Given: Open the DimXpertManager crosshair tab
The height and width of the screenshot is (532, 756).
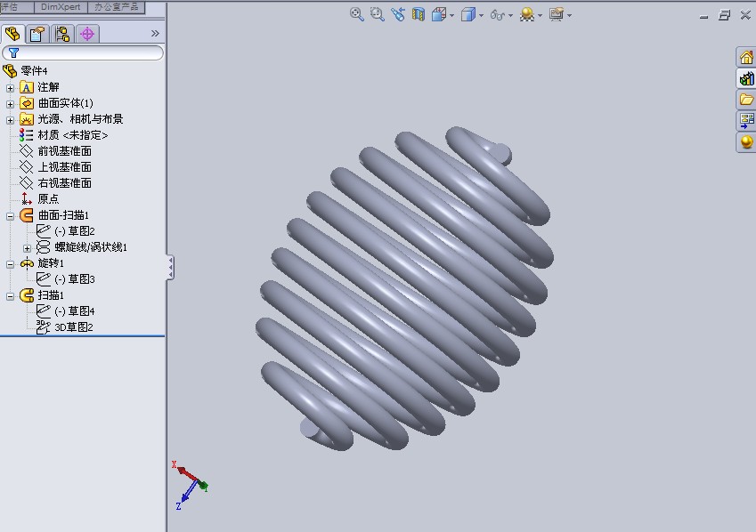Looking at the screenshot, I should (87, 34).
